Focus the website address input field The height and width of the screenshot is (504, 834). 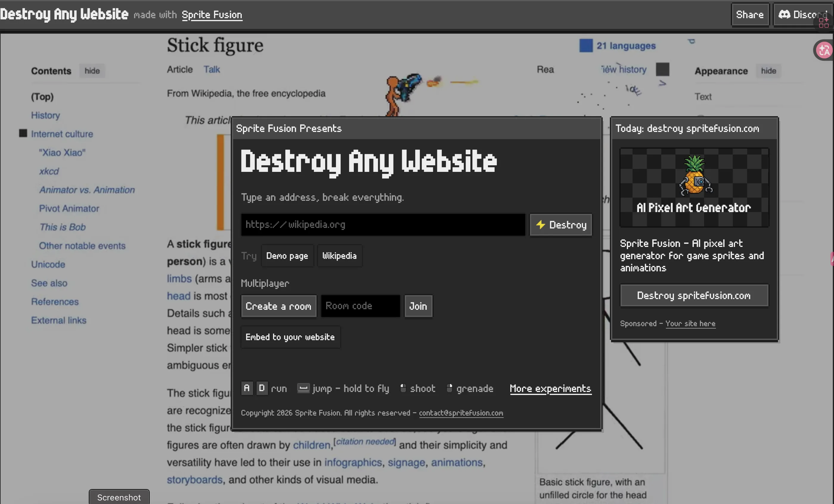[x=383, y=225]
